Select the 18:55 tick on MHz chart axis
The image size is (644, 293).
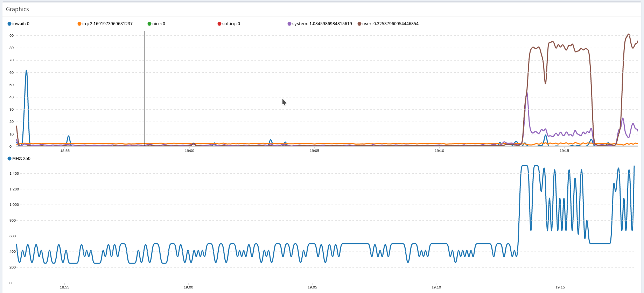pos(64,287)
